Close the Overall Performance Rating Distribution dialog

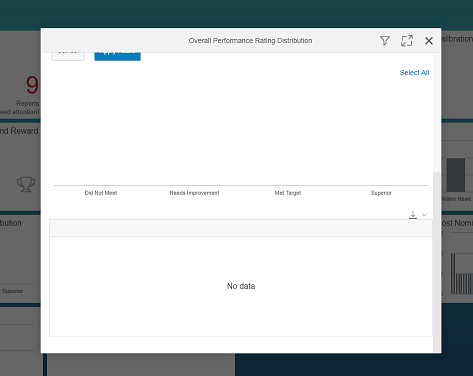[x=429, y=41]
